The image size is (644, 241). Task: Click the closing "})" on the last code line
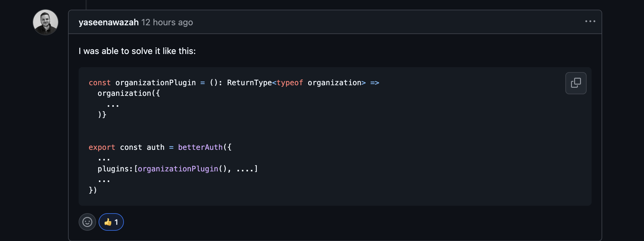tap(93, 190)
